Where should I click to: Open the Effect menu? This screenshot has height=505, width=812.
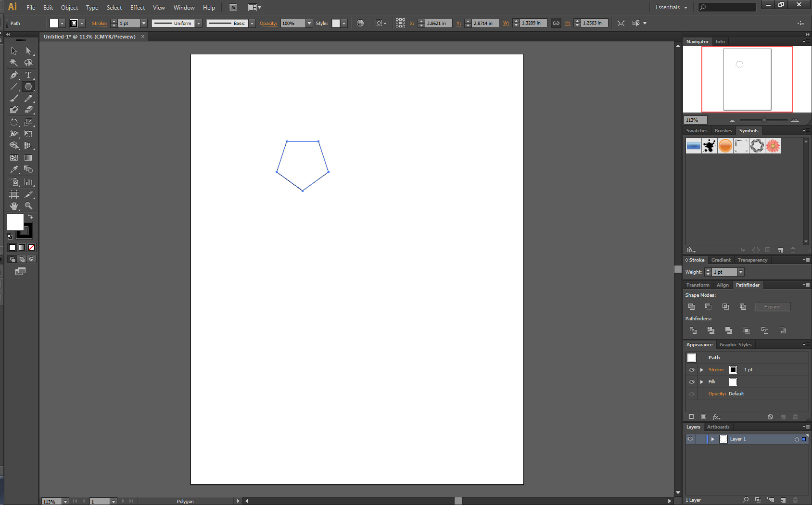[138, 8]
